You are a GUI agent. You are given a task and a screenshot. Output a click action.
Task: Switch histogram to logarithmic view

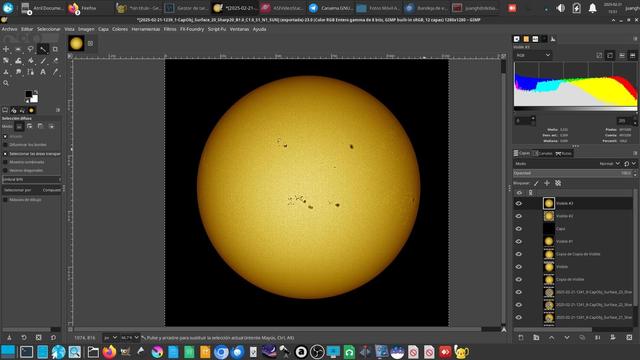[610, 55]
